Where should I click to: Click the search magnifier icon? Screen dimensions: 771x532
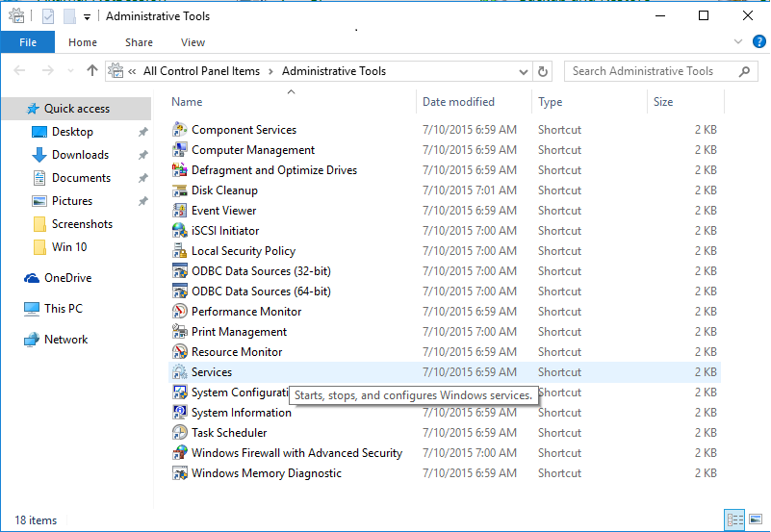745,71
